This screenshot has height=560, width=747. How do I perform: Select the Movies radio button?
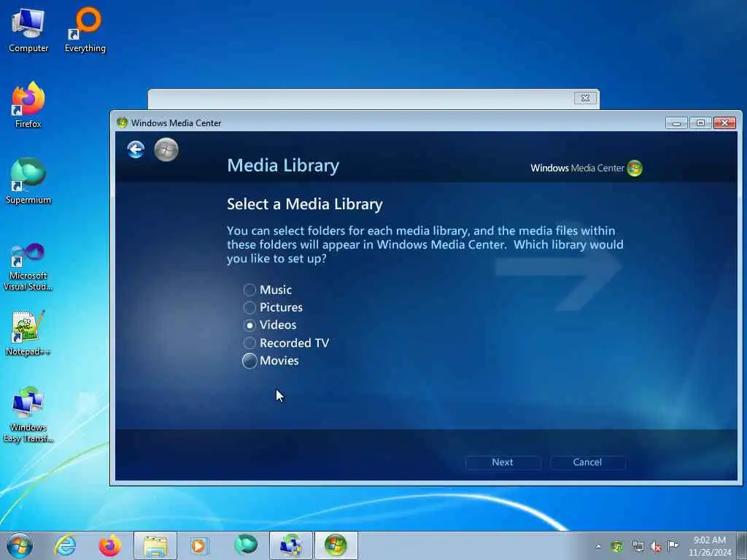click(249, 361)
